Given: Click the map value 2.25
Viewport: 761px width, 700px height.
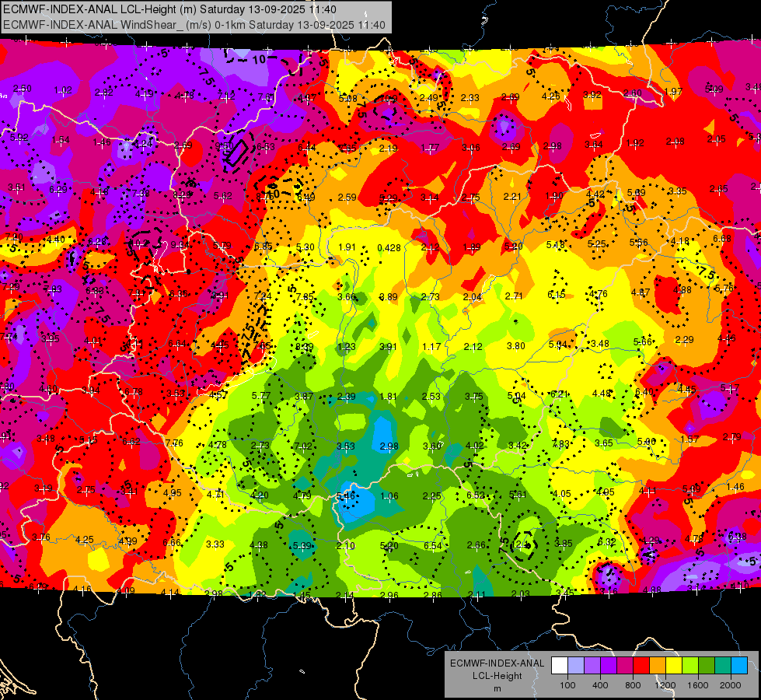Looking at the screenshot, I should [432, 495].
